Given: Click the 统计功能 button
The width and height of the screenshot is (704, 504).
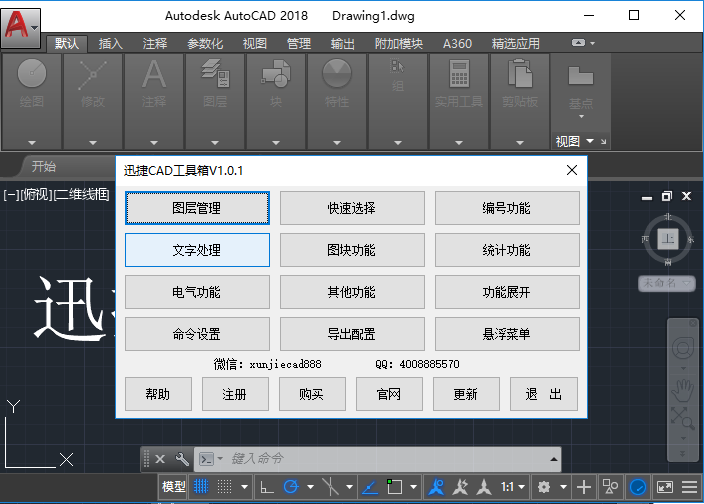Looking at the screenshot, I should click(x=507, y=250).
